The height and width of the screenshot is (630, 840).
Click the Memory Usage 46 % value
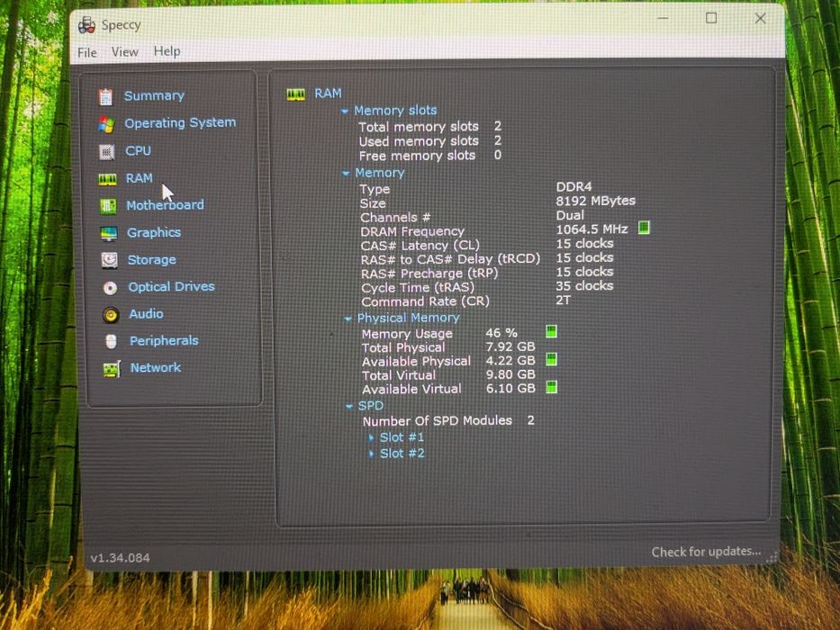click(x=501, y=333)
